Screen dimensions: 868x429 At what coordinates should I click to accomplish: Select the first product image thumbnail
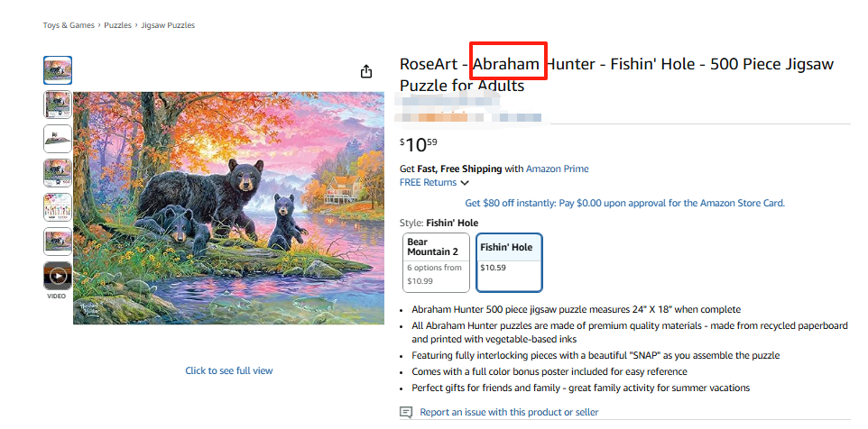tap(58, 70)
